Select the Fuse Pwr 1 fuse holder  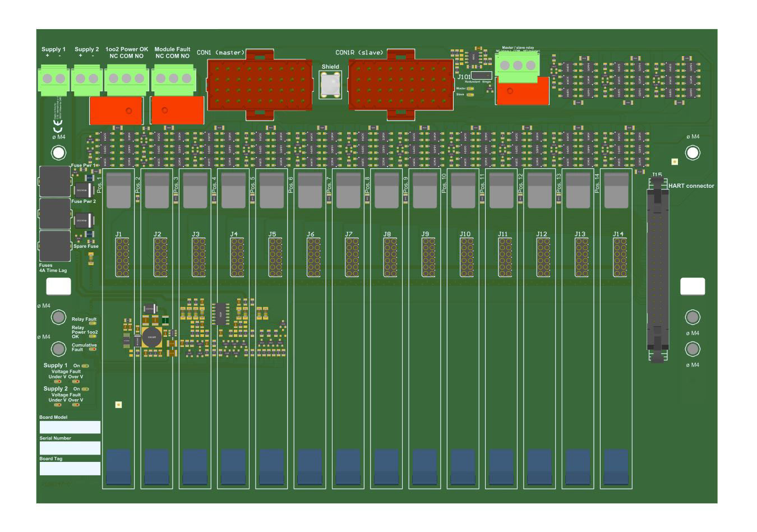tap(55, 181)
